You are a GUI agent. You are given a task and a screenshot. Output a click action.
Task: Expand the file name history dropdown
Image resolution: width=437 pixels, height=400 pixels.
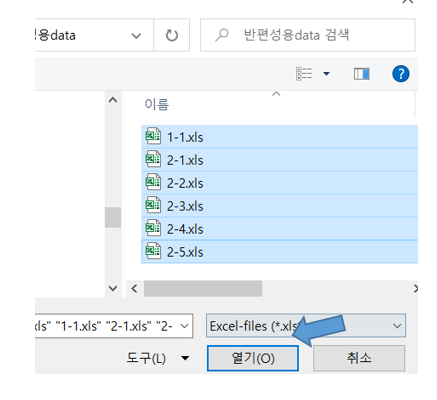click(184, 326)
